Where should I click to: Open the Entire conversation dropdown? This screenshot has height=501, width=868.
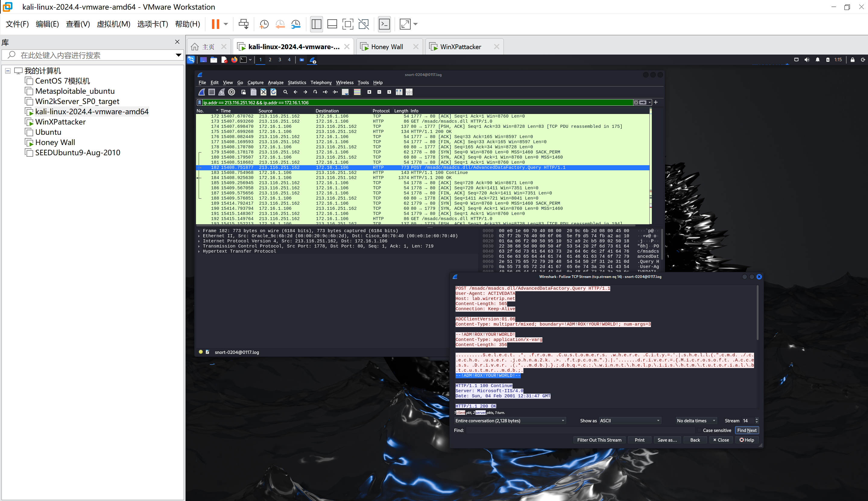coord(510,421)
